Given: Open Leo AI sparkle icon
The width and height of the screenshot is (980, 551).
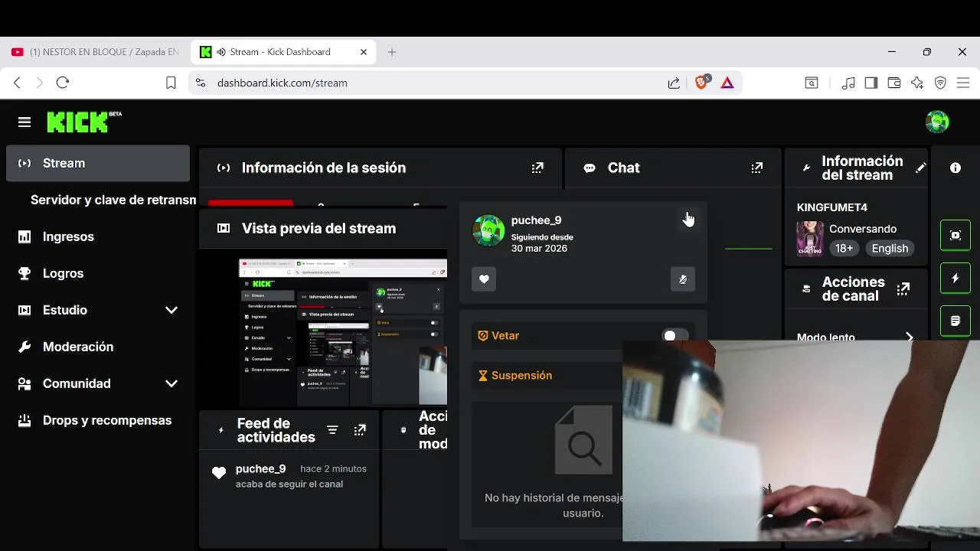Looking at the screenshot, I should coord(917,83).
